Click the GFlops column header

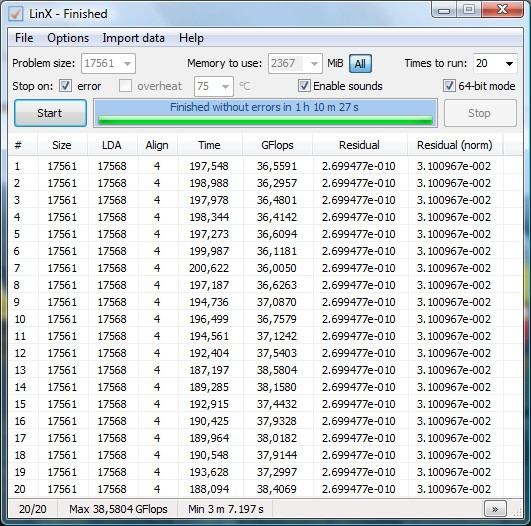277,145
